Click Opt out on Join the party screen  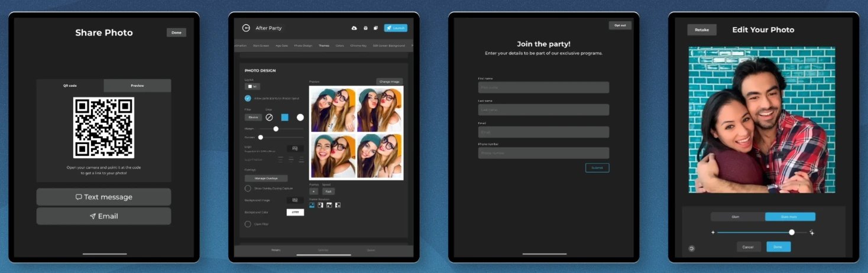click(620, 25)
